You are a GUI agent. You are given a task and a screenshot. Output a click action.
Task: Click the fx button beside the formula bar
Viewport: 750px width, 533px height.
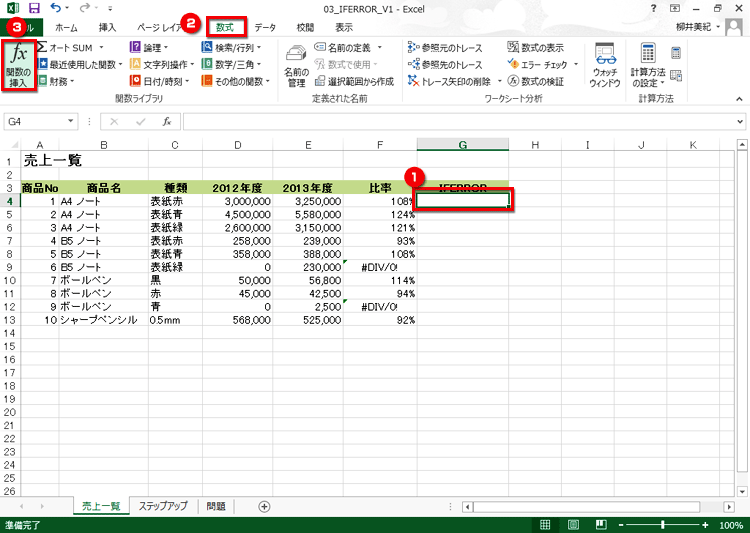point(166,122)
